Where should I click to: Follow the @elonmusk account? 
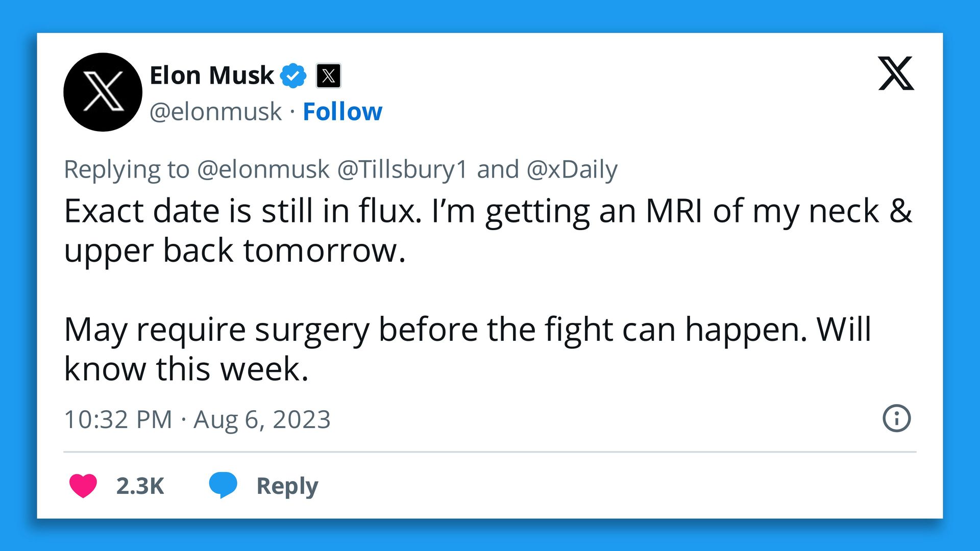342,112
